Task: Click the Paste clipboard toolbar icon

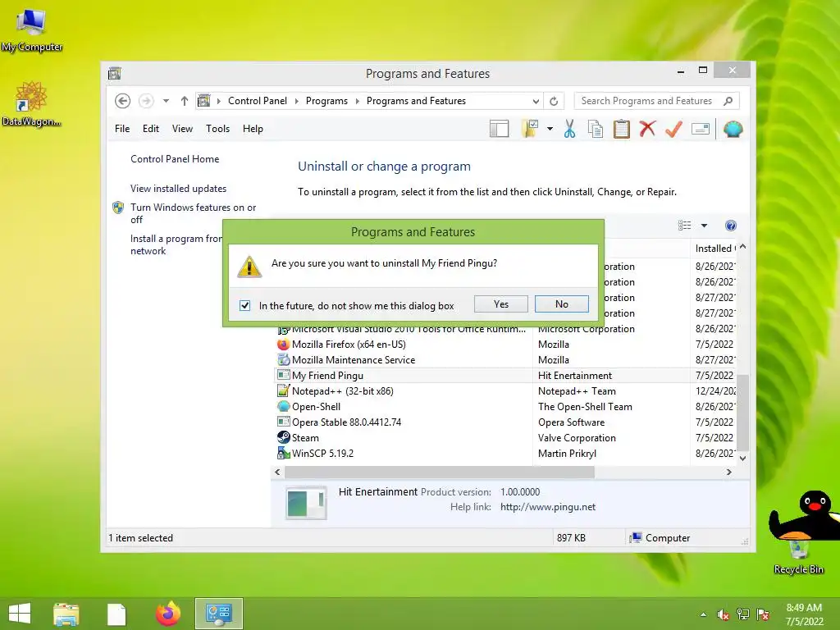Action: click(x=622, y=129)
